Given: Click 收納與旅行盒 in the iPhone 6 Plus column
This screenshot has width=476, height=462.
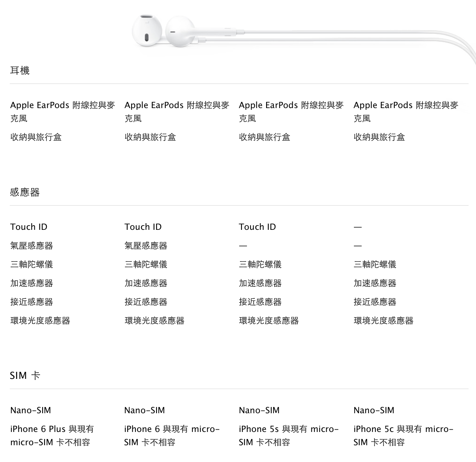Looking at the screenshot, I should (36, 137).
